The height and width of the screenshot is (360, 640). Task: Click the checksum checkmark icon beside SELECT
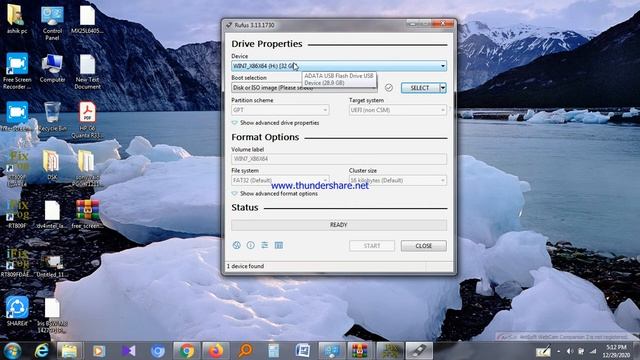coord(389,88)
